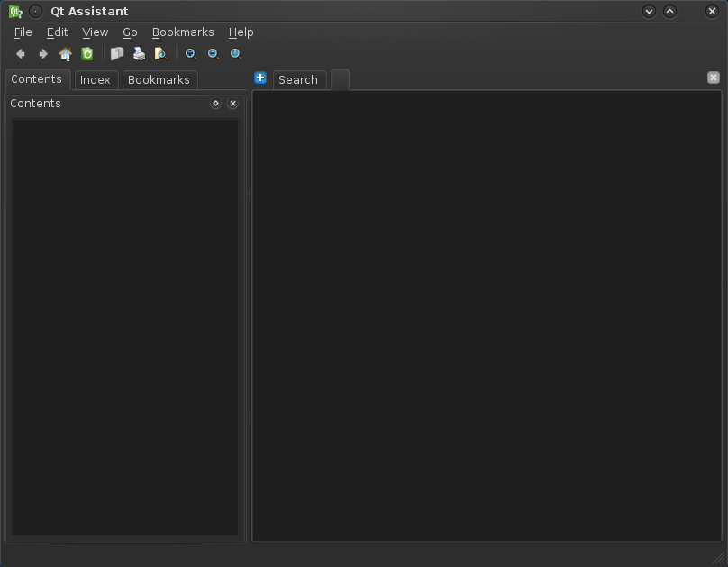
Task: Switch to the Bookmarks sidebar tab
Action: pyautogui.click(x=159, y=80)
